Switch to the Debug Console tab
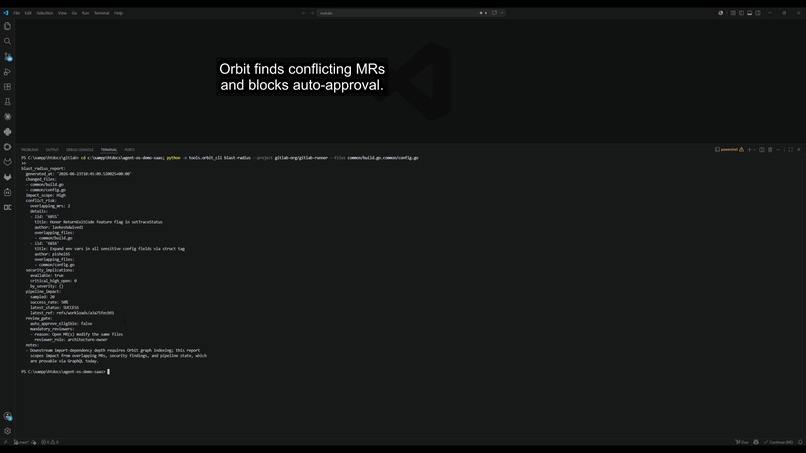The height and width of the screenshot is (453, 806). click(80, 150)
